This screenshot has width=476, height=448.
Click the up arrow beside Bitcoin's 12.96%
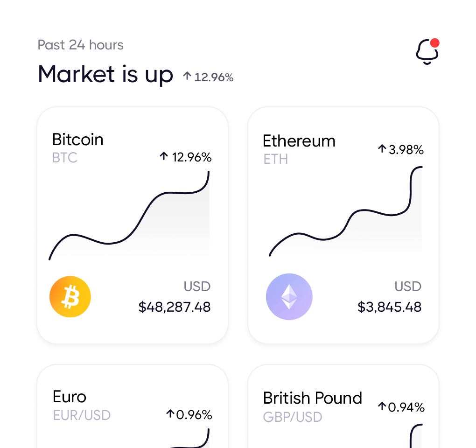coord(163,157)
